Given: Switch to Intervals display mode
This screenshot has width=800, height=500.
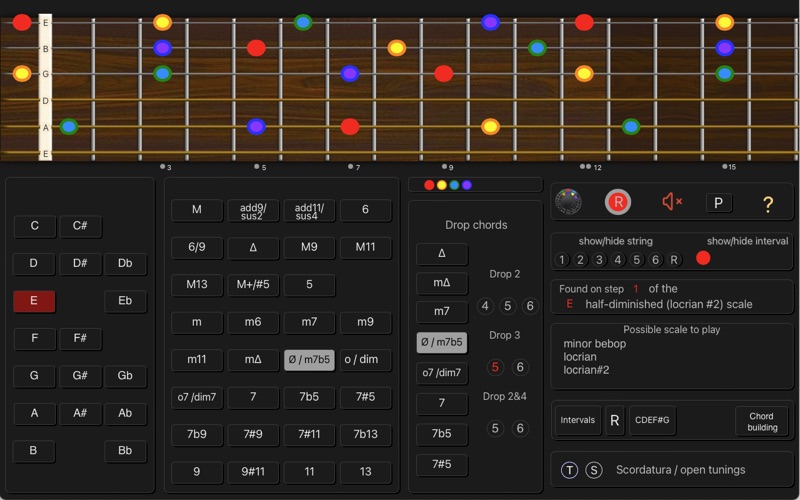Looking at the screenshot, I should tap(578, 420).
